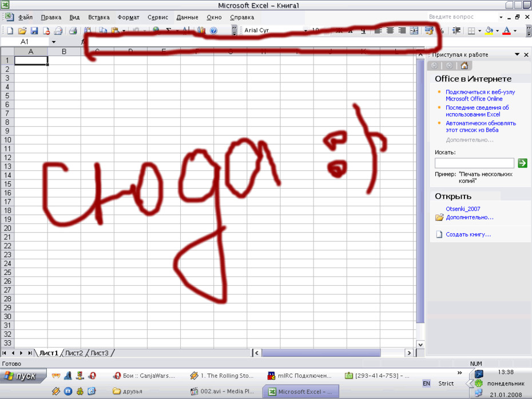Expand the Paste options arrow
The image size is (532, 399).
124,31
